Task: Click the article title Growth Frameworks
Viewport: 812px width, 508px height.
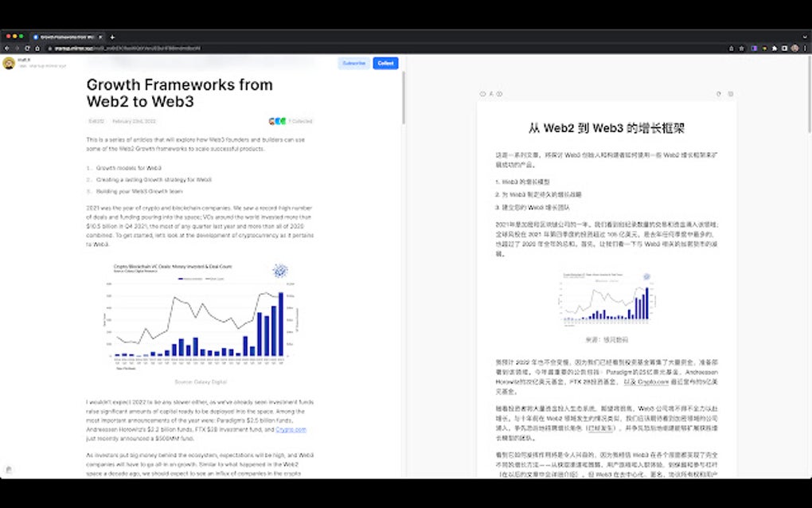Action: [x=179, y=92]
